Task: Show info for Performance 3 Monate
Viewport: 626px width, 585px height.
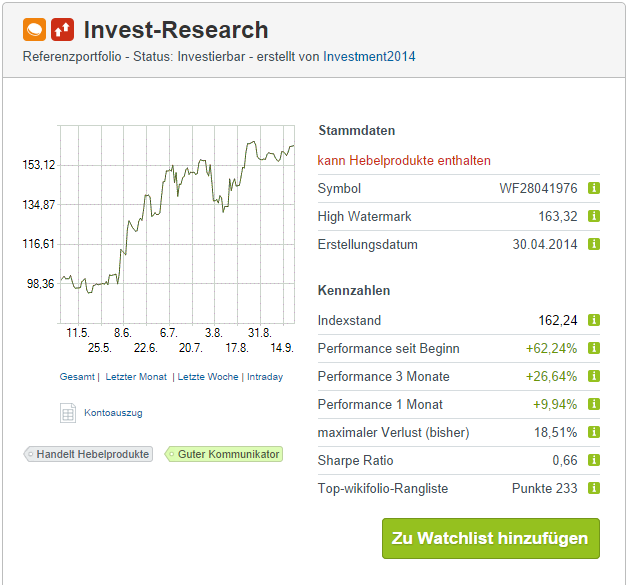Action: coord(594,376)
